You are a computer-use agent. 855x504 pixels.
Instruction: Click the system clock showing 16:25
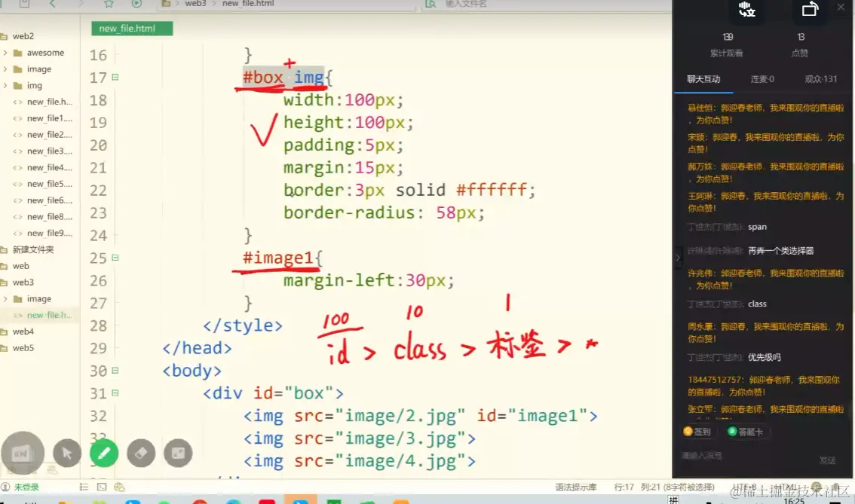[794, 500]
